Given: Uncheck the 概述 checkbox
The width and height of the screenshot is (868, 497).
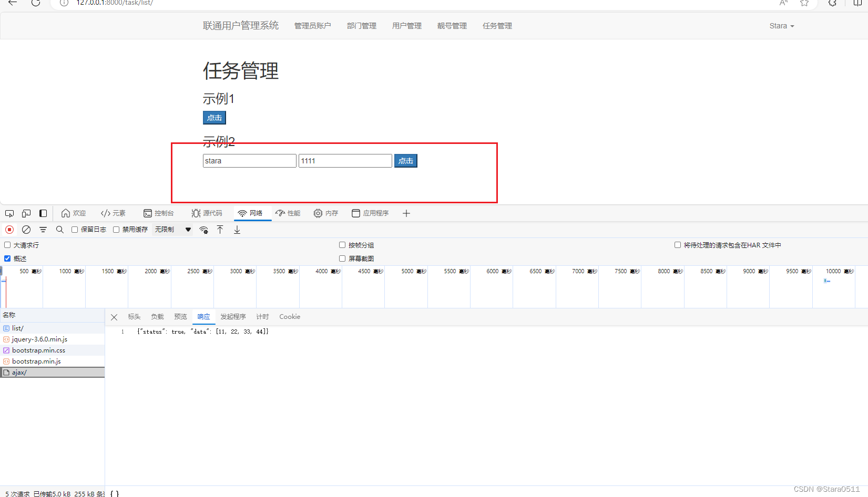Looking at the screenshot, I should coord(7,258).
